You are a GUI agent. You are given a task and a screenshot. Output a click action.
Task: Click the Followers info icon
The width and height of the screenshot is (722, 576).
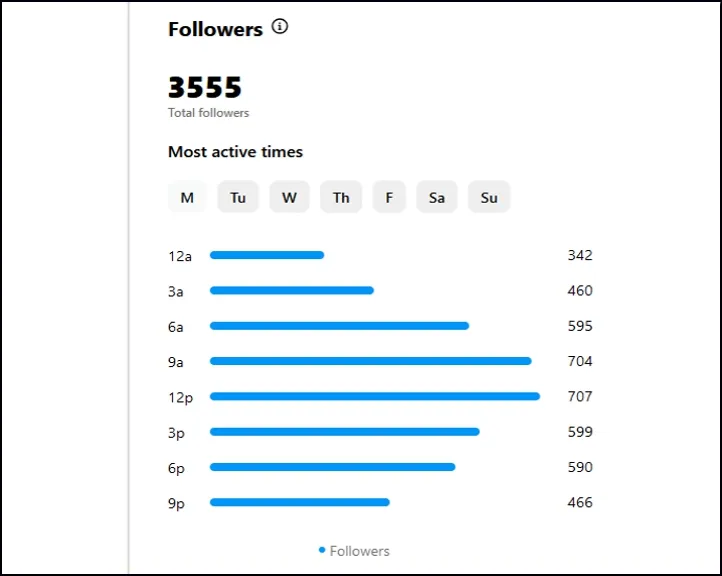(x=280, y=27)
